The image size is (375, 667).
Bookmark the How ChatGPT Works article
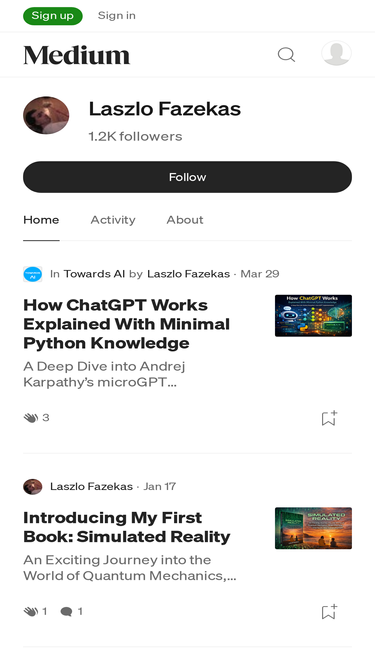pyautogui.click(x=329, y=418)
